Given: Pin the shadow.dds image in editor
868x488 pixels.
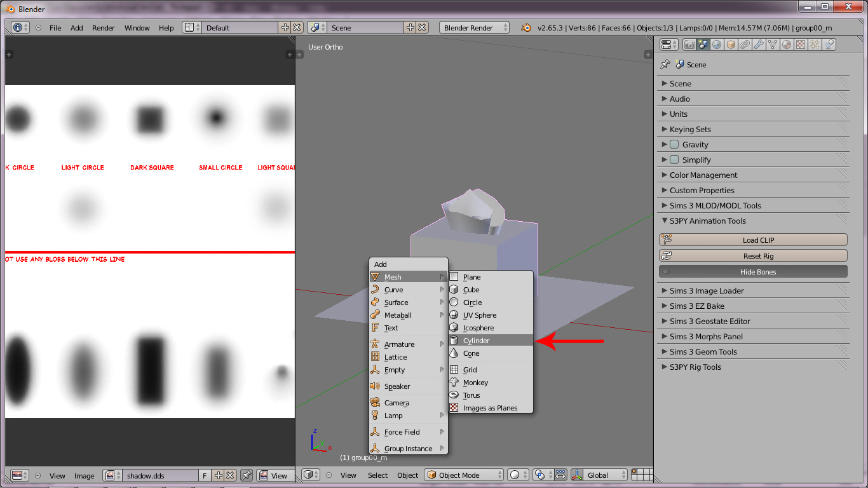Looking at the screenshot, I should [246, 475].
